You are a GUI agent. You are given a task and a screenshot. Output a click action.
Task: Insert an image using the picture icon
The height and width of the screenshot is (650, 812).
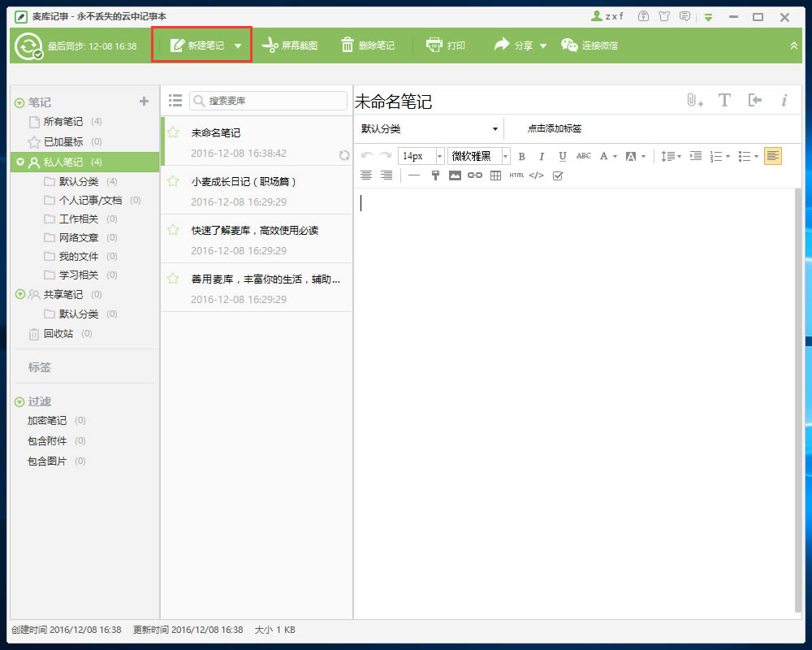coord(455,175)
